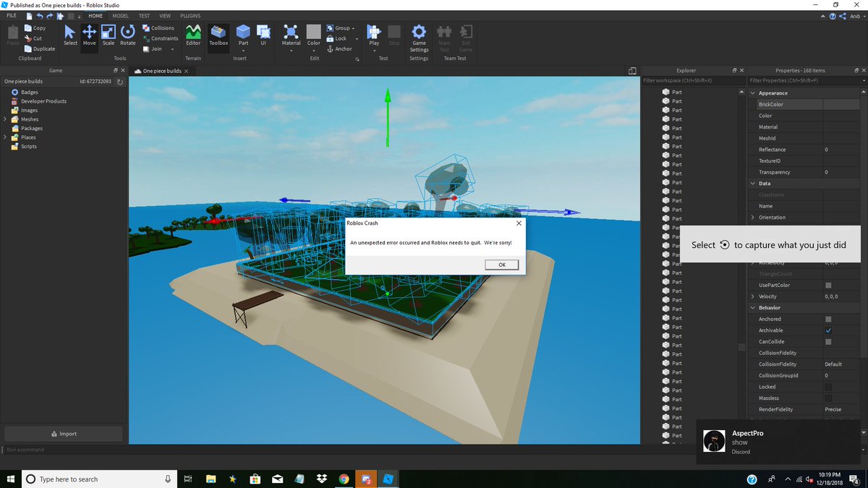Click the Import button in Game panel
Image resolution: width=868 pixels, height=488 pixels.
64,434
